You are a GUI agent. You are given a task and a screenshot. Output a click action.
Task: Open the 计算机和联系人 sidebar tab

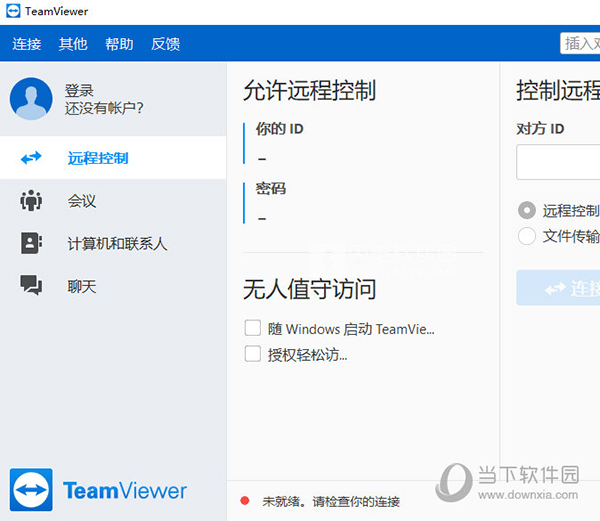(113, 243)
